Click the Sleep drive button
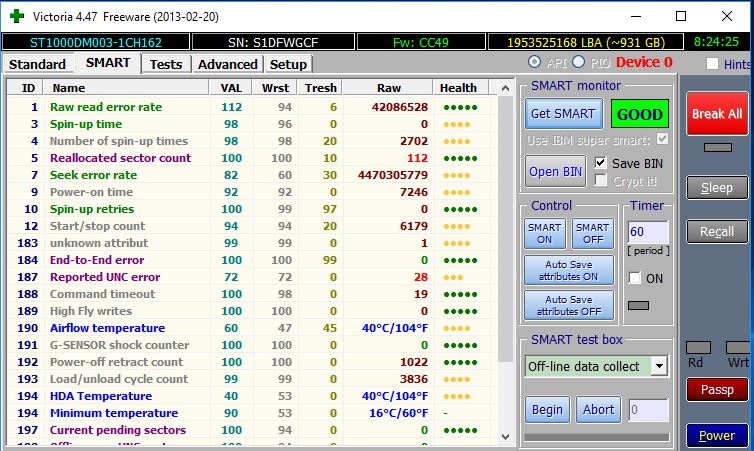 click(x=716, y=187)
